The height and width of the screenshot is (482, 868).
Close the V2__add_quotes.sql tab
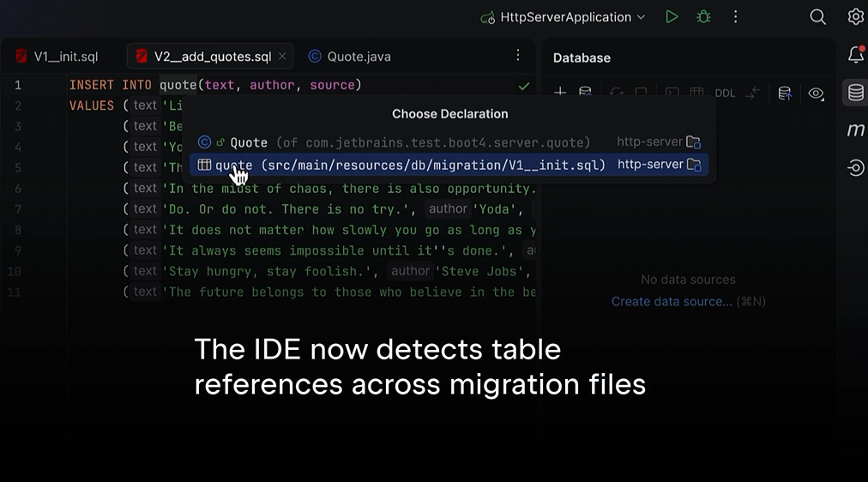[x=282, y=57]
